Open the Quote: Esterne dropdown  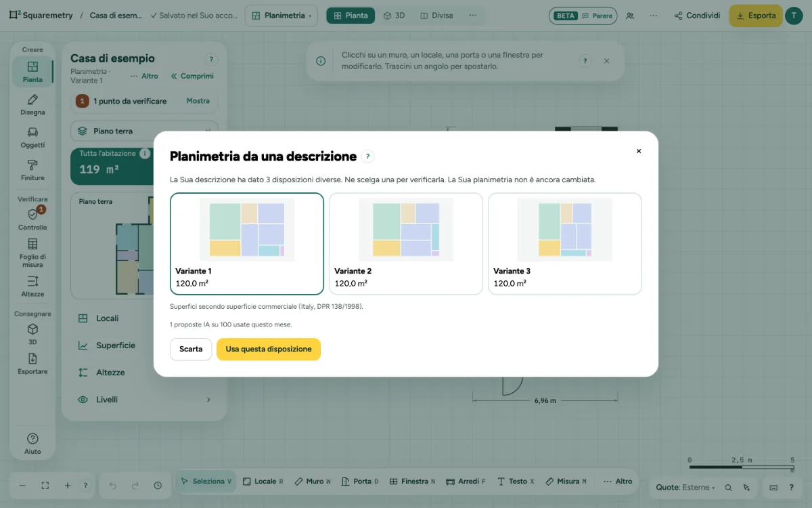click(685, 487)
